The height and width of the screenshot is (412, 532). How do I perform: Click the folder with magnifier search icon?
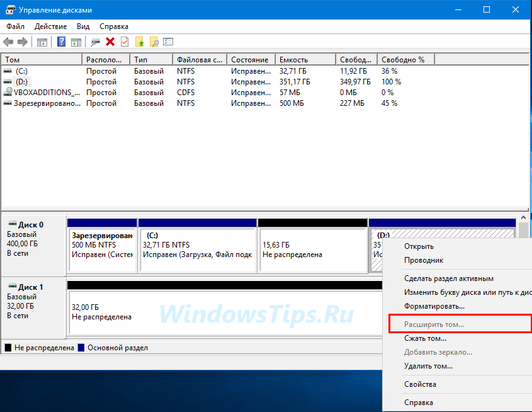(x=154, y=42)
